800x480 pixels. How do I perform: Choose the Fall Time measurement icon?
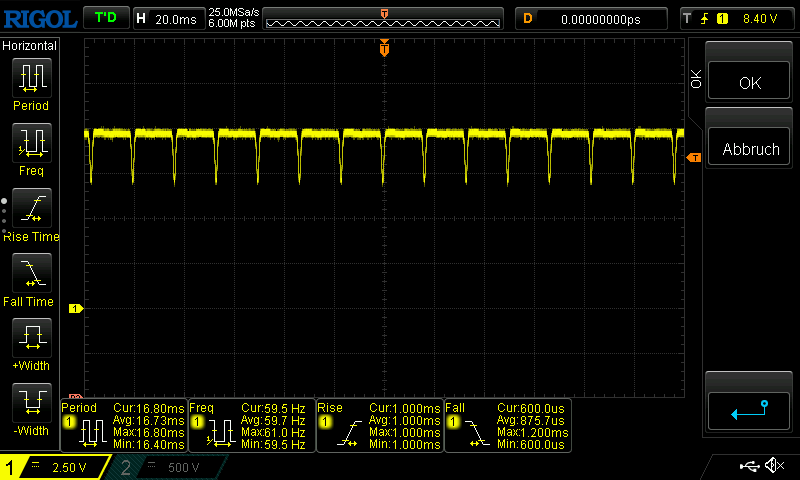[x=31, y=272]
